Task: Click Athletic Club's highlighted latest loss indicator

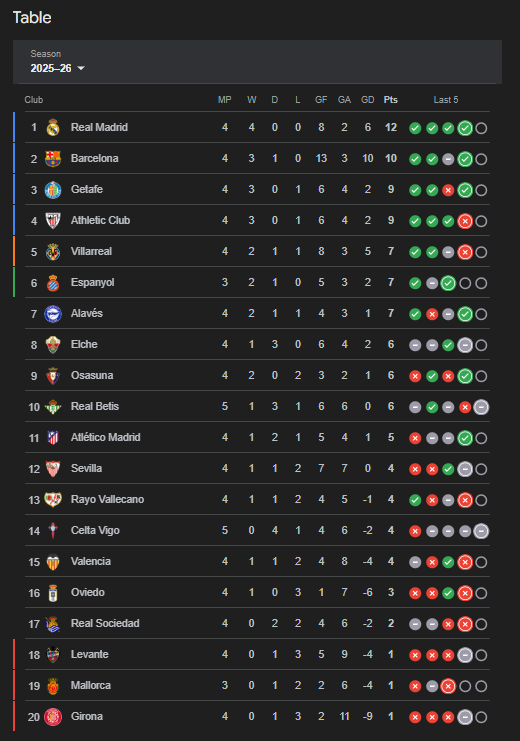Action: pos(465,221)
